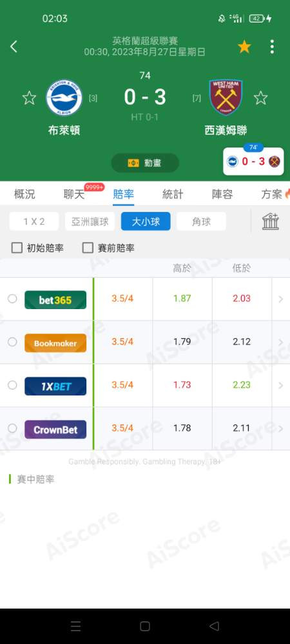The width and height of the screenshot is (290, 644).
Task: Tap the West Ham United crest
Action: 226,98
